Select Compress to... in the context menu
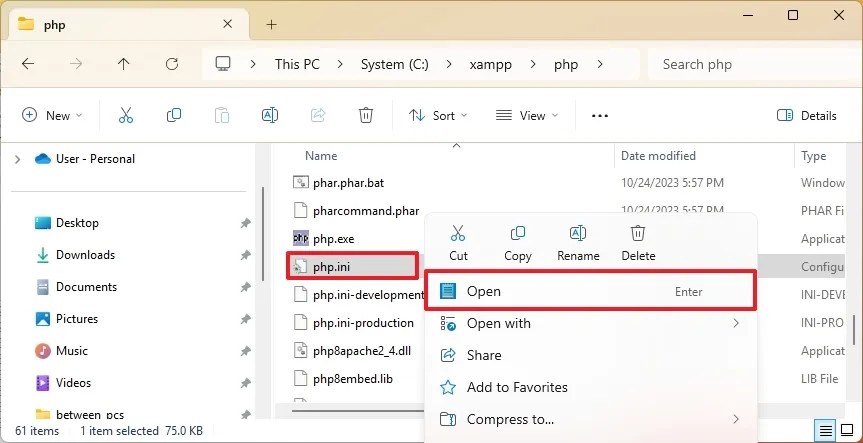This screenshot has width=863, height=443. pyautogui.click(x=591, y=419)
